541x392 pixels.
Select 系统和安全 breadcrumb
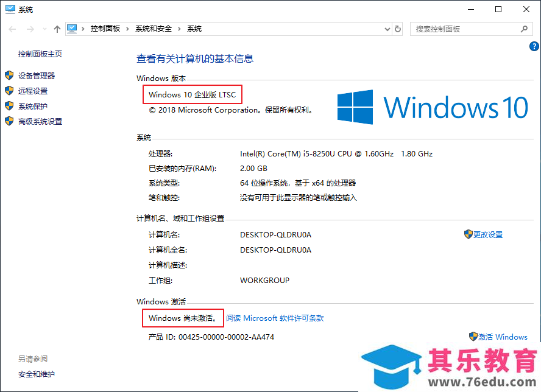point(154,29)
